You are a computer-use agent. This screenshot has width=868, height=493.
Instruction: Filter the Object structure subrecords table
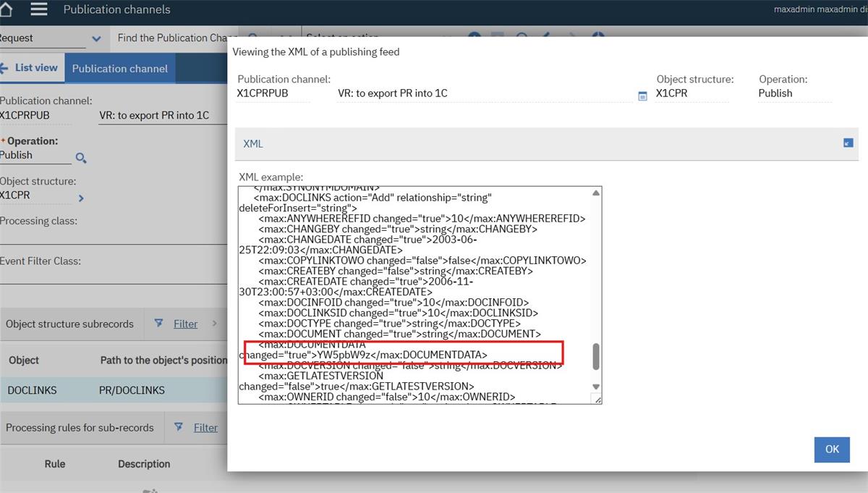185,324
